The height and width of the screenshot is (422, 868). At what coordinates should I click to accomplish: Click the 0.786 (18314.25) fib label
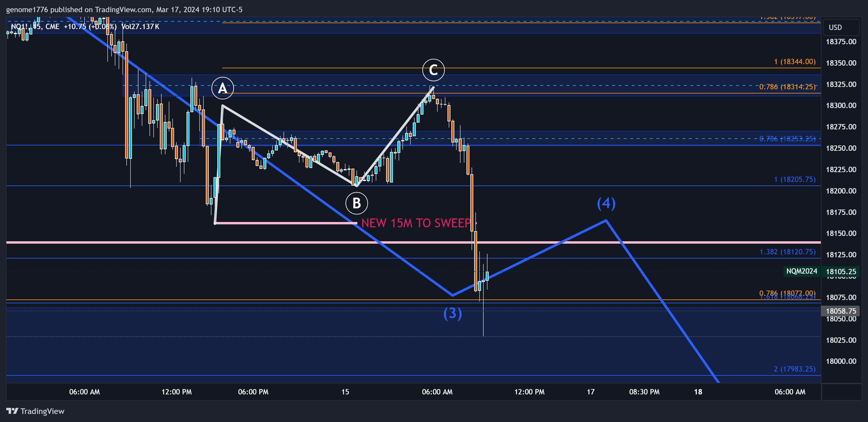coord(787,87)
